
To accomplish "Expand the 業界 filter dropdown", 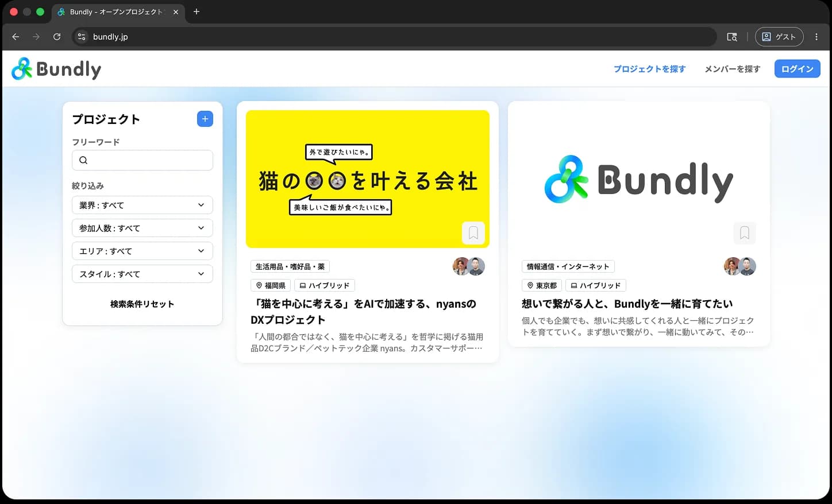I will [x=142, y=205].
